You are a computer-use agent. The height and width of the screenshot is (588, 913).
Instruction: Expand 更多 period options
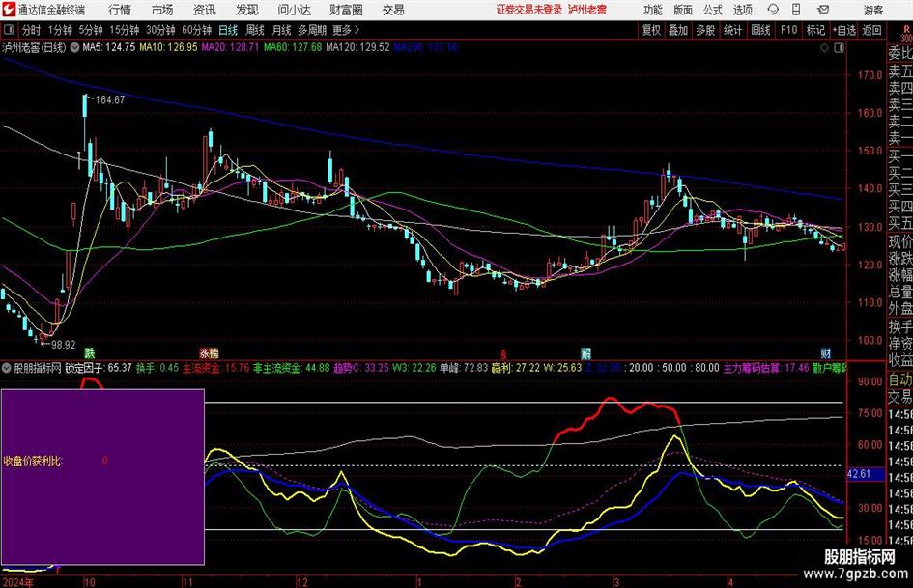coord(345,30)
